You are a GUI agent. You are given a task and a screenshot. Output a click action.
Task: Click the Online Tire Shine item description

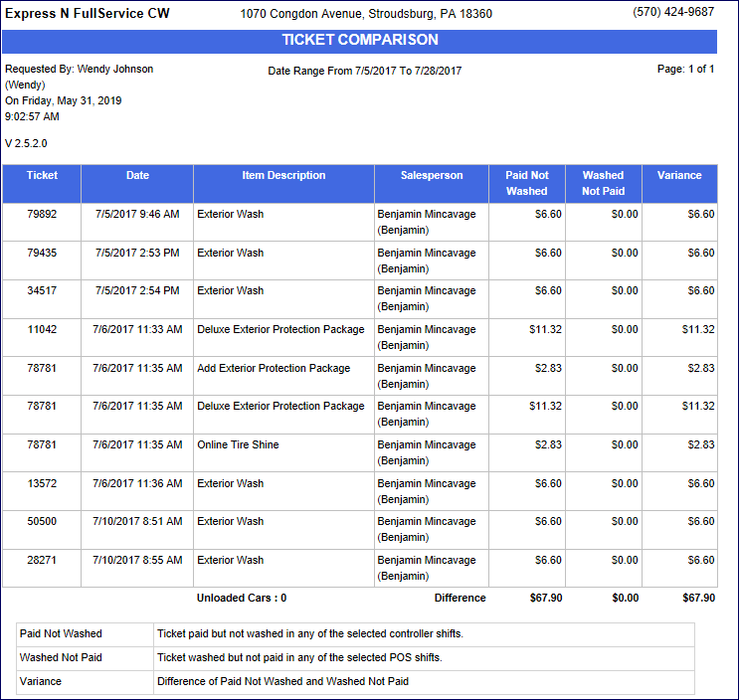(238, 444)
